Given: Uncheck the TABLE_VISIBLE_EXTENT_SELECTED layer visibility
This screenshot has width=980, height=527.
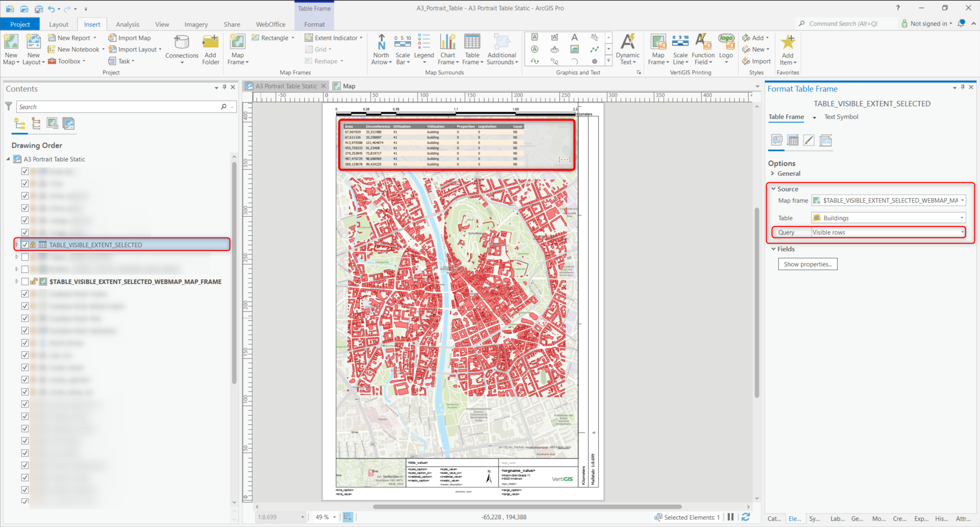Looking at the screenshot, I should tap(24, 245).
